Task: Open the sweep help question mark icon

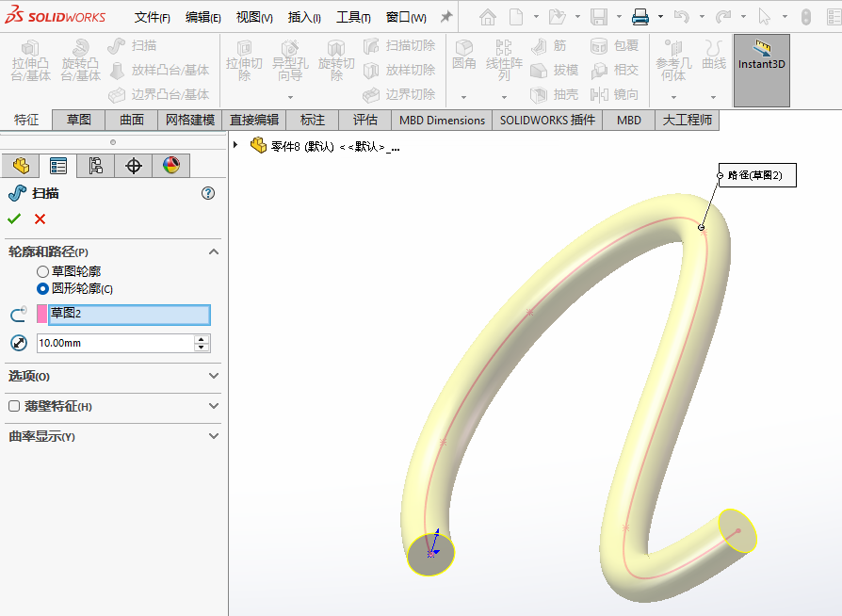Action: [208, 193]
